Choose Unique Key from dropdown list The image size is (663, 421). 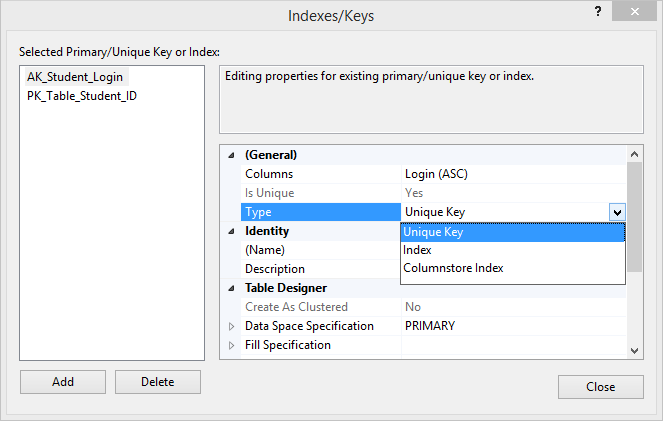point(512,232)
